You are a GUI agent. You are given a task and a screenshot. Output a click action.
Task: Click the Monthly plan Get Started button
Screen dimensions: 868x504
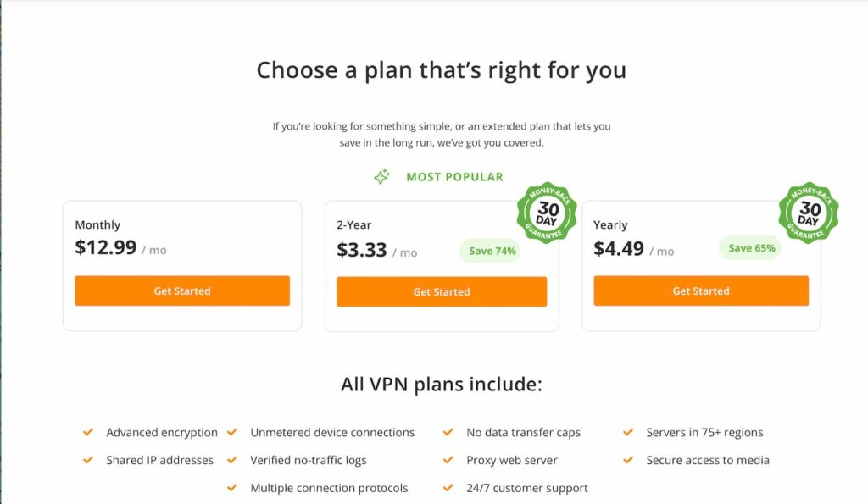[x=182, y=291]
